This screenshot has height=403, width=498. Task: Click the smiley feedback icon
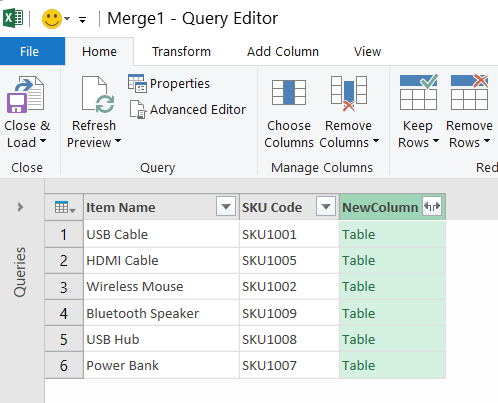pos(52,19)
